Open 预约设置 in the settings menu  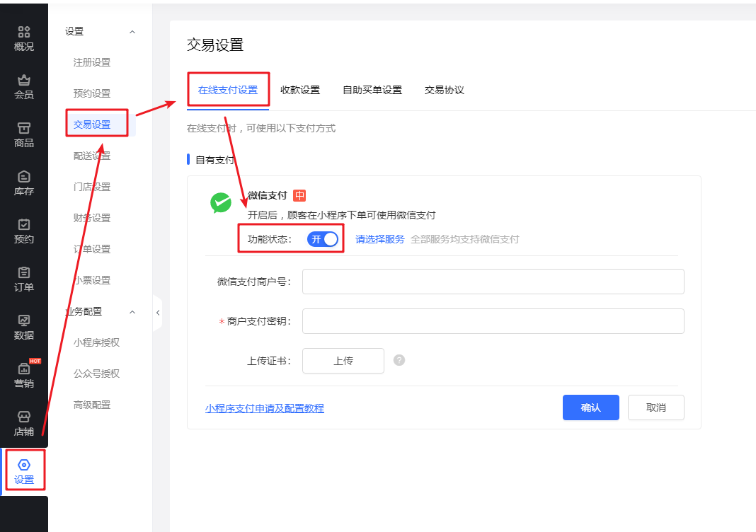91,93
